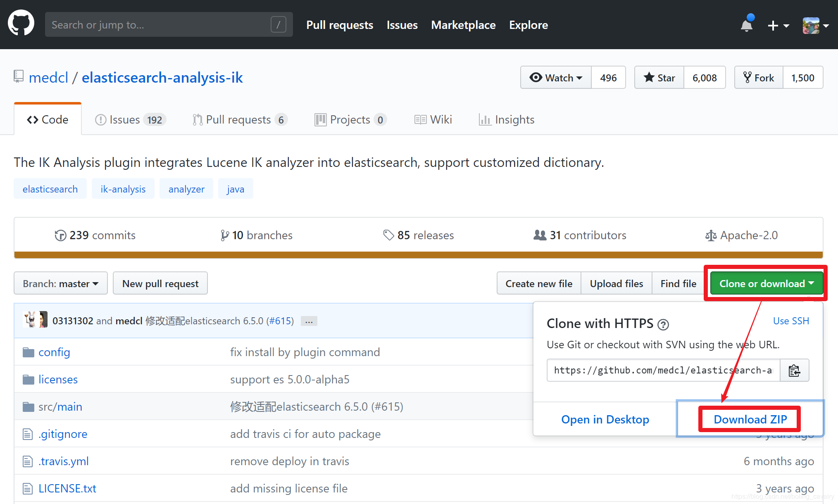
Task: Star the repository
Action: pos(659,78)
